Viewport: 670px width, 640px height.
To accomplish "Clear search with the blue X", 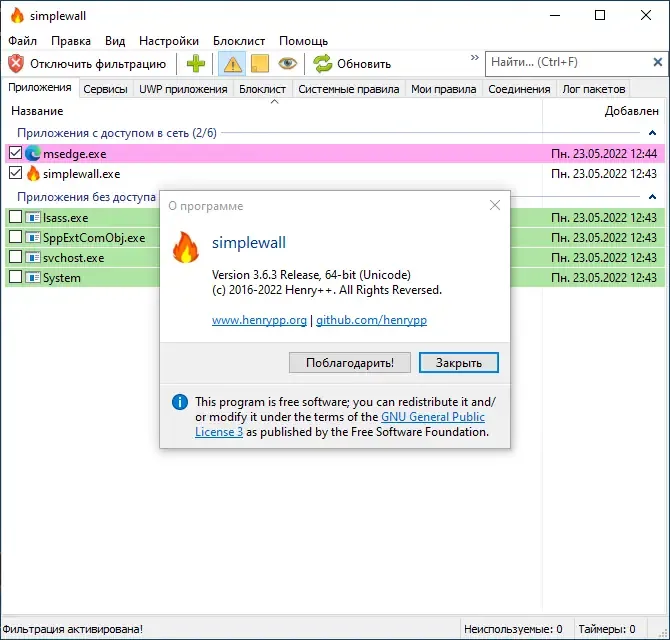I will pos(658,62).
